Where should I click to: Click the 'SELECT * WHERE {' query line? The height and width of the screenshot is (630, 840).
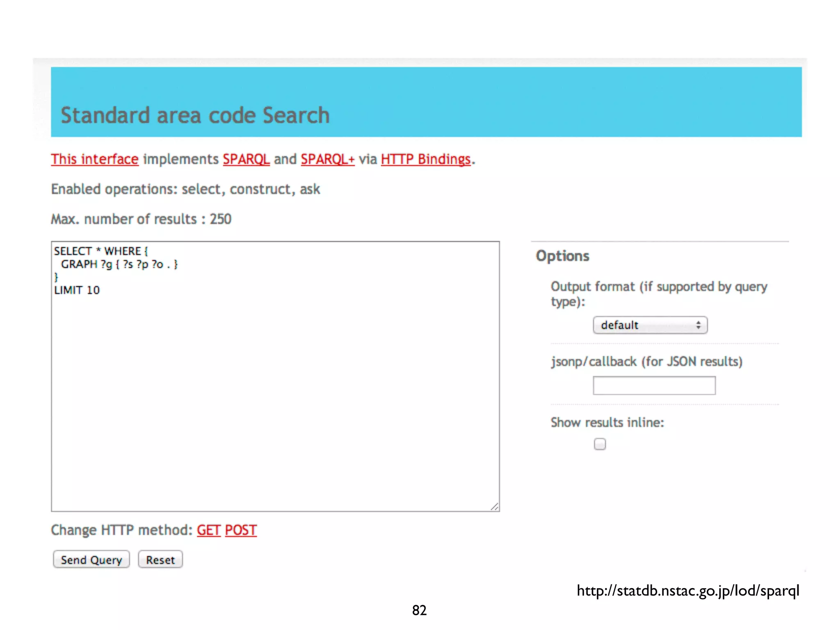pos(101,251)
